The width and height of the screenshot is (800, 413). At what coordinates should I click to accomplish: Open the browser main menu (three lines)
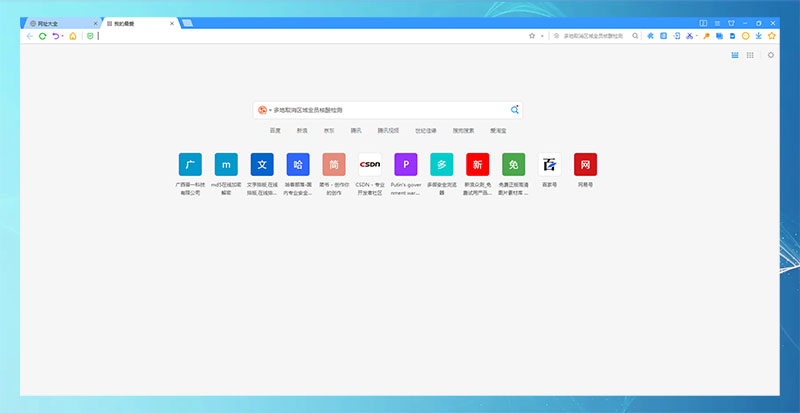(x=717, y=22)
